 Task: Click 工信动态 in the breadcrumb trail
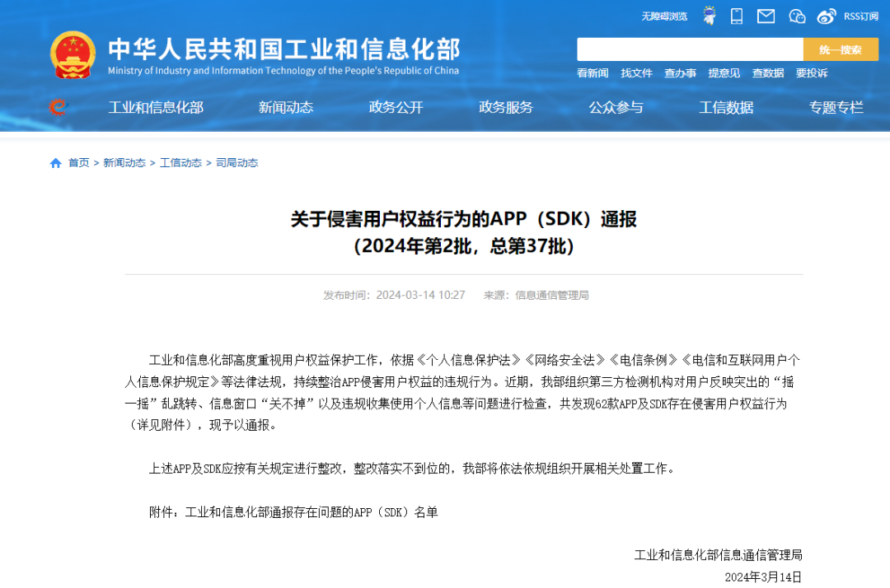click(x=180, y=162)
